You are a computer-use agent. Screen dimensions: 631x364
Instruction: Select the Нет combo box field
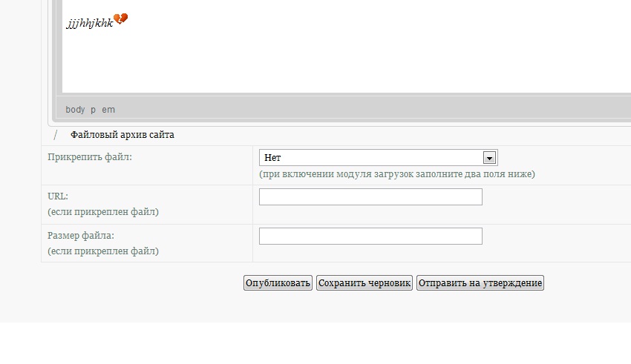[x=379, y=157]
